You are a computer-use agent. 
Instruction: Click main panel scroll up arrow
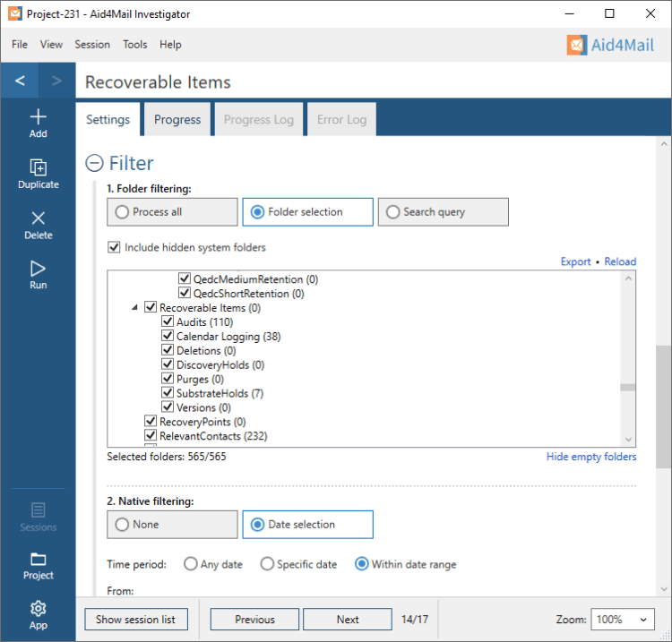pos(663,144)
